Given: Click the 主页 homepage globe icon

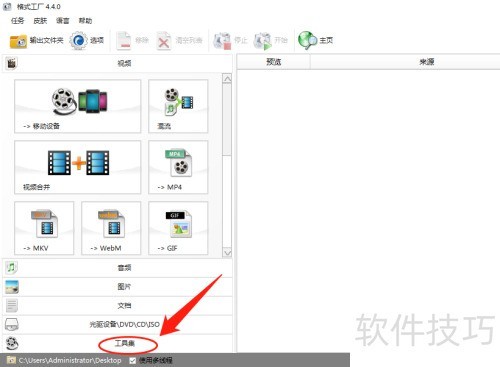Looking at the screenshot, I should 315,40.
